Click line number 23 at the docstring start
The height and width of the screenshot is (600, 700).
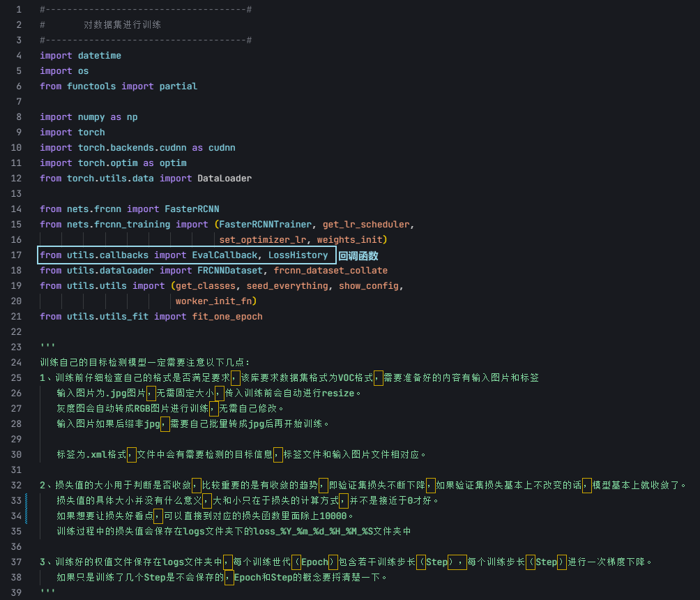pyautogui.click(x=17, y=347)
